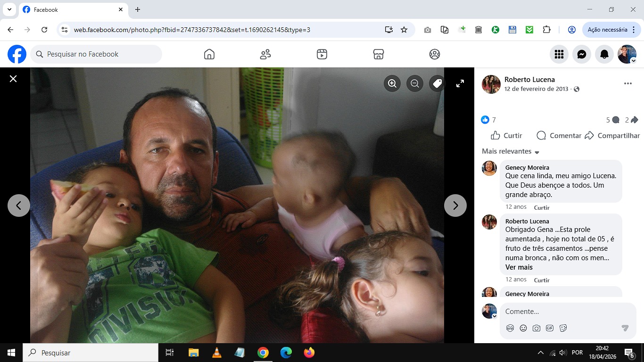This screenshot has width=644, height=362.
Task: Open the Facebook apps menu grid
Action: [x=559, y=54]
